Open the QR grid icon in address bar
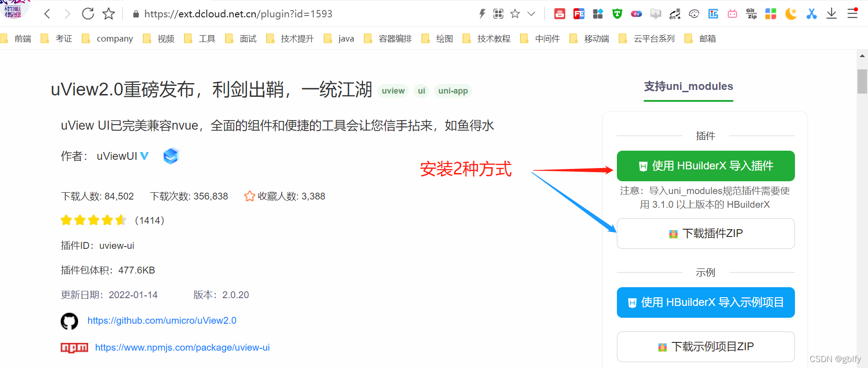 (498, 14)
